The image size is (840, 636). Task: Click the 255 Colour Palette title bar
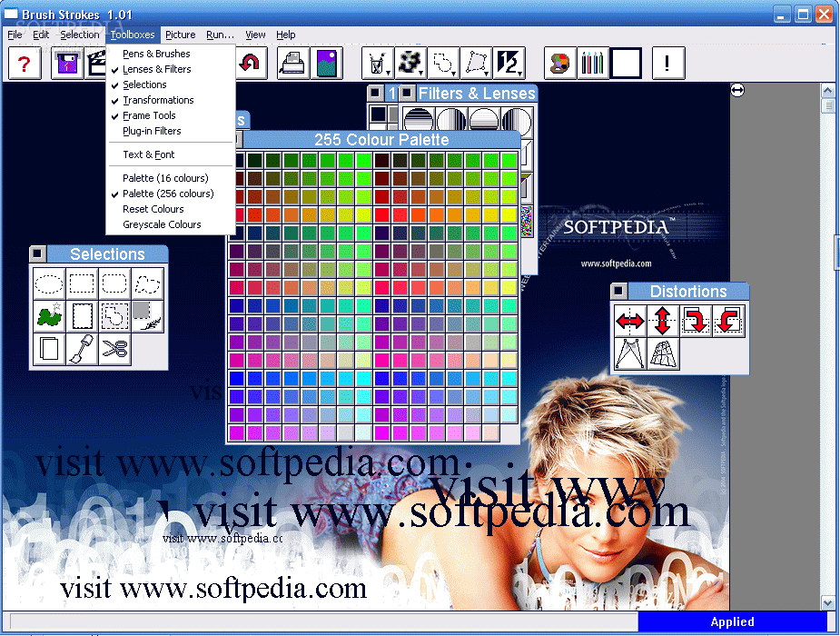click(381, 140)
